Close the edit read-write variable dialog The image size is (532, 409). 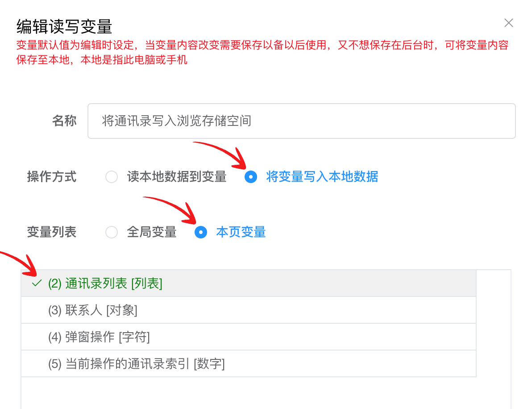click(x=509, y=23)
